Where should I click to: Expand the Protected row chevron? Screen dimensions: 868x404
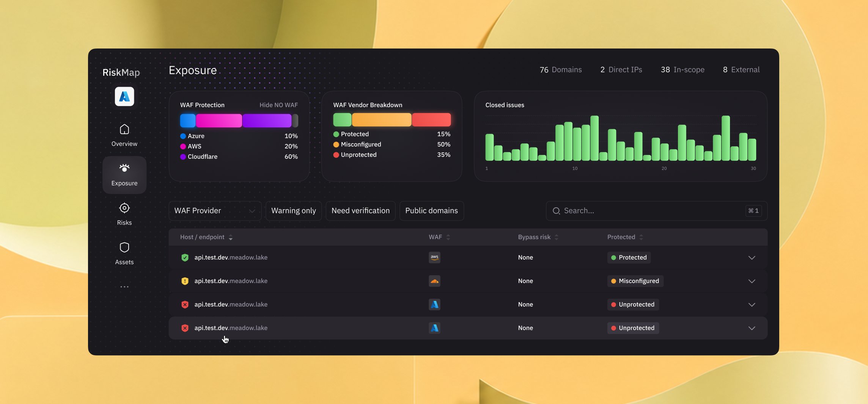pyautogui.click(x=752, y=258)
